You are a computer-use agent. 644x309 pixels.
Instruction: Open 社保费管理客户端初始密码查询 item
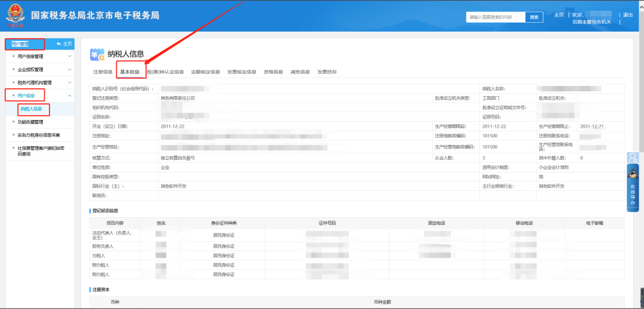(x=41, y=151)
